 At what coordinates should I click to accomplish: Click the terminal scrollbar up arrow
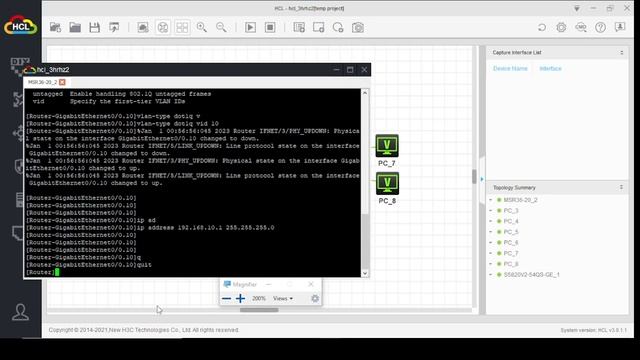coord(365,93)
